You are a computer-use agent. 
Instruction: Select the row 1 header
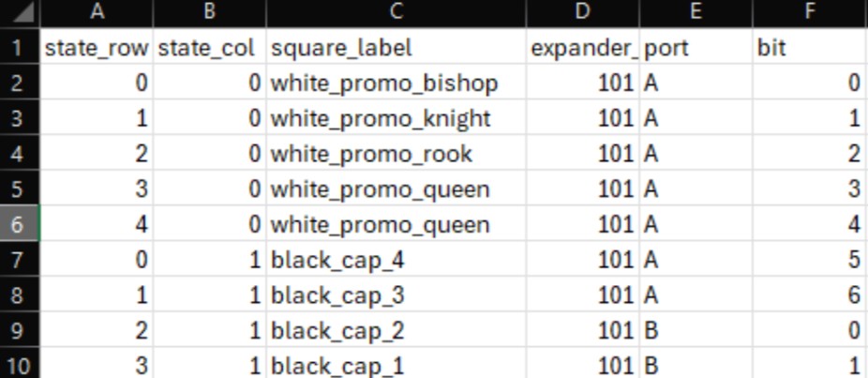tap(20, 48)
